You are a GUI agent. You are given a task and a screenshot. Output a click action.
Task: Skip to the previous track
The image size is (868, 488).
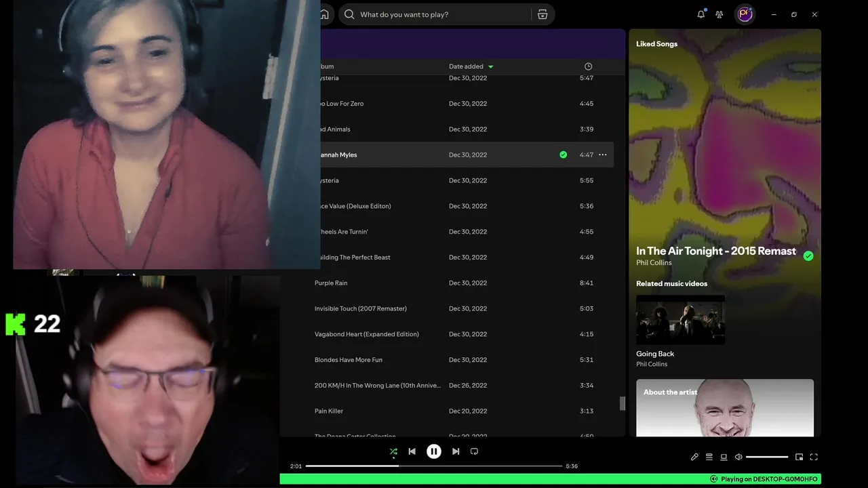(x=412, y=451)
